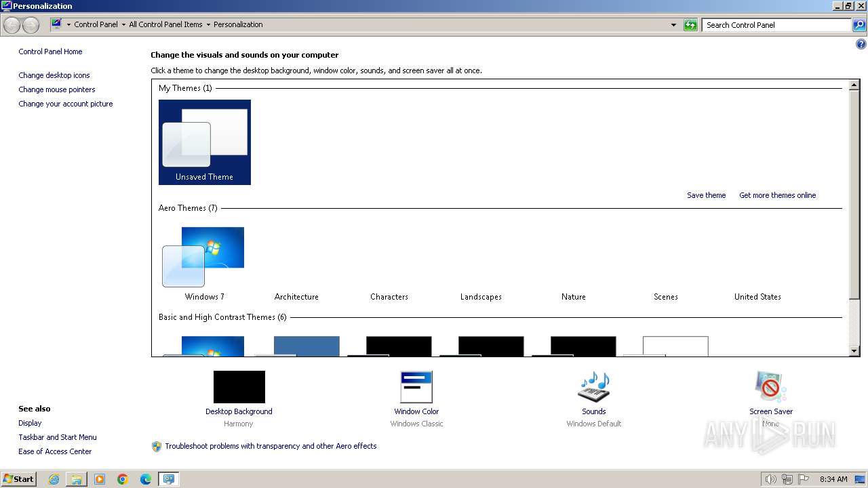This screenshot has height=488, width=868.
Task: Open Windows Explorer from the taskbar
Action: click(x=77, y=479)
